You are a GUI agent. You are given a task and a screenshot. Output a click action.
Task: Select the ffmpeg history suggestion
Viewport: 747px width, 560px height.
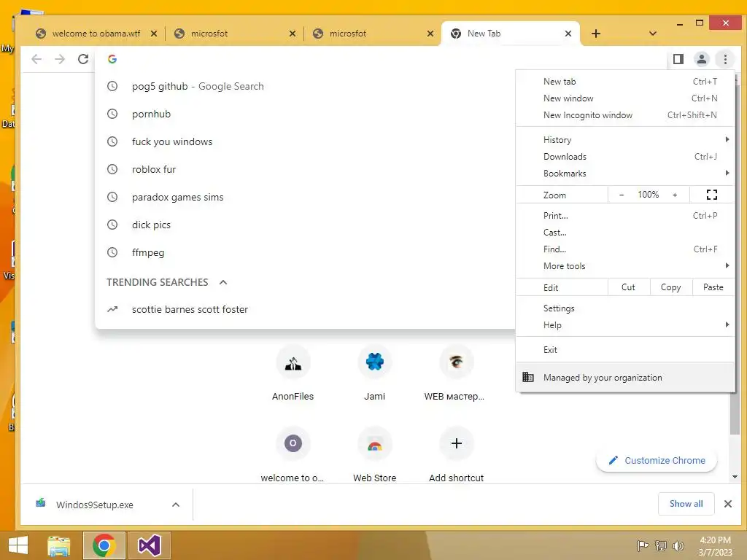[x=305, y=252]
